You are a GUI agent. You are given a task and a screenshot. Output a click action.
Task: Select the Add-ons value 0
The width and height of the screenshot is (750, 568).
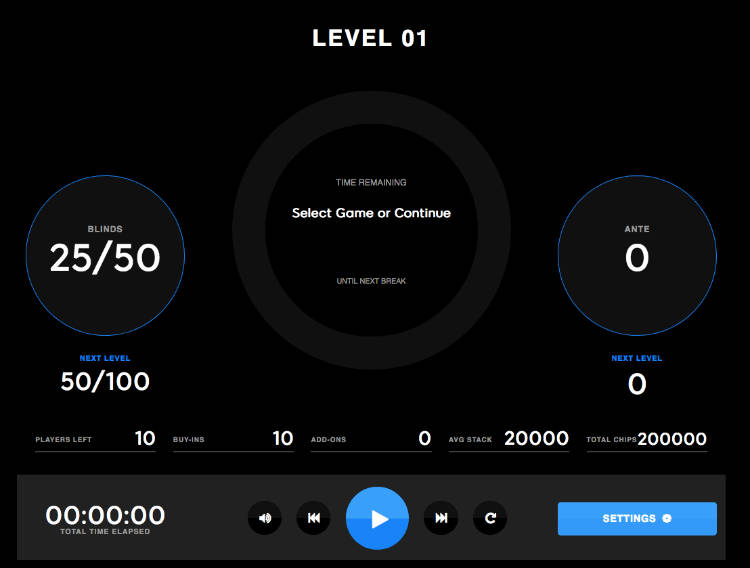(425, 438)
